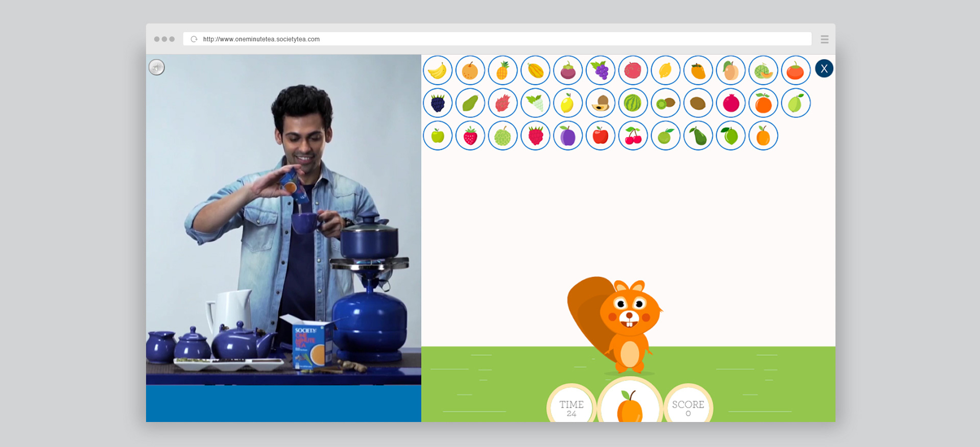Select the strawberry icon
Screen dimensions: 980x447
pyautogui.click(x=470, y=136)
